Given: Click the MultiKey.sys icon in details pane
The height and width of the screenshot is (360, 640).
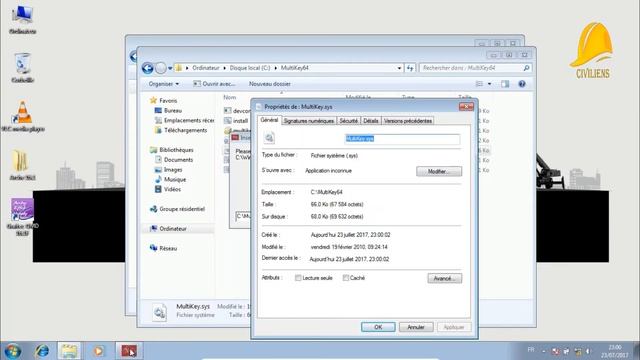Looking at the screenshot, I should (160, 313).
